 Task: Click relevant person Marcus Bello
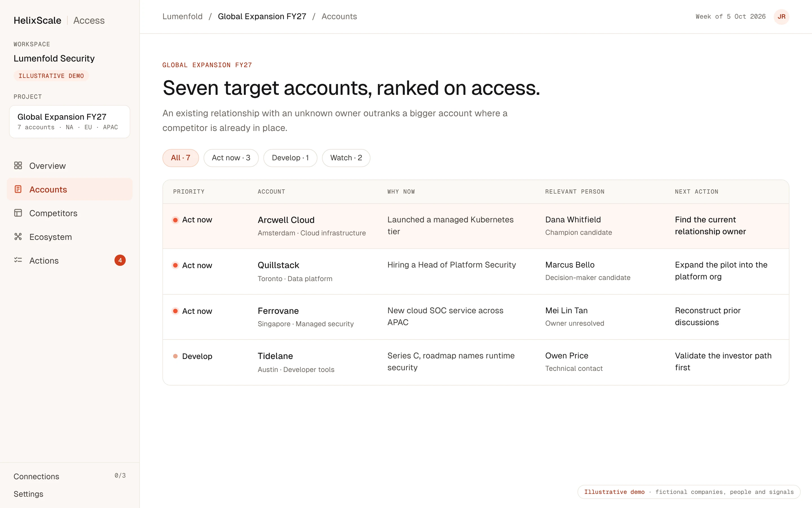click(570, 265)
